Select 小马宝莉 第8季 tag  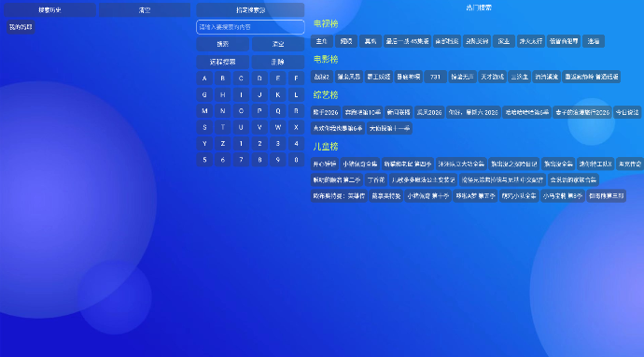click(563, 196)
